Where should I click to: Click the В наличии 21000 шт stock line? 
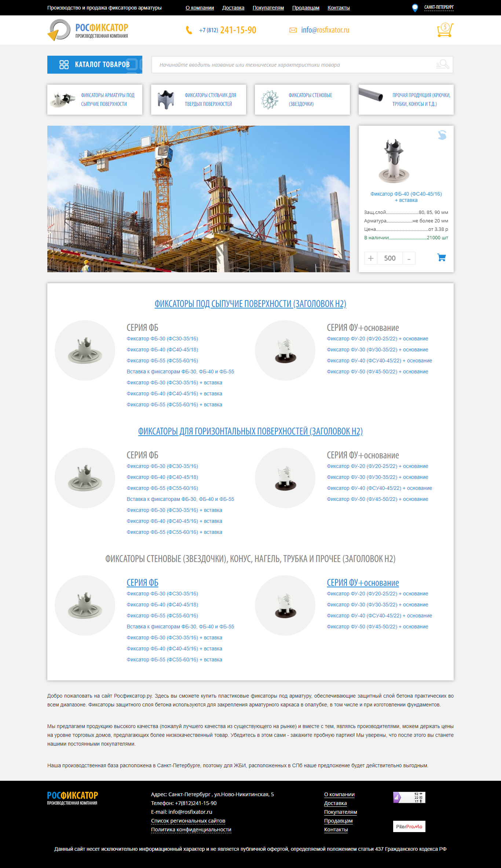(x=406, y=238)
